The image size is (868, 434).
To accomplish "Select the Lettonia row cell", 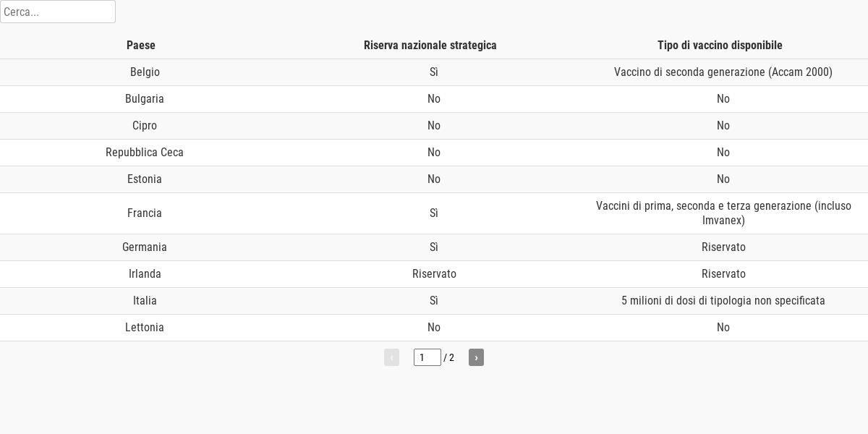I will 145,328.
